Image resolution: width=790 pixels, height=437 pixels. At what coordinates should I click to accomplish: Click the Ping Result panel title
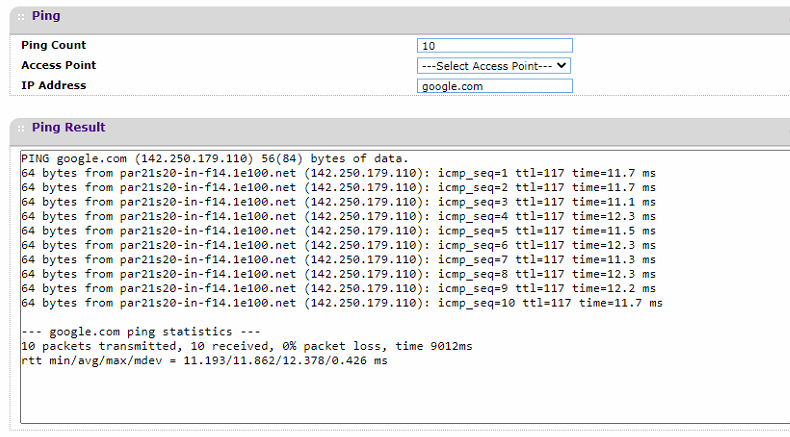pos(69,127)
